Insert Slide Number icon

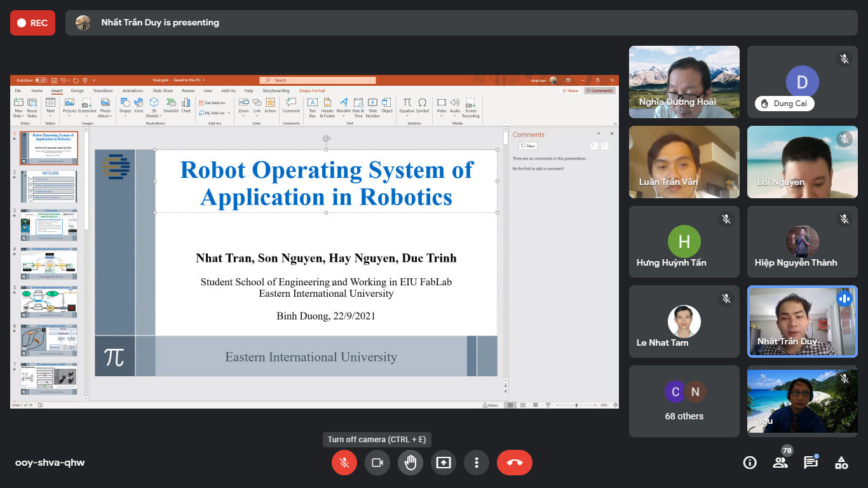pos(372,102)
